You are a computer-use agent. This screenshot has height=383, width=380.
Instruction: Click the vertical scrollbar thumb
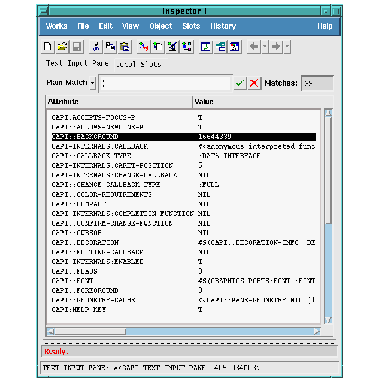pyautogui.click(x=328, y=171)
